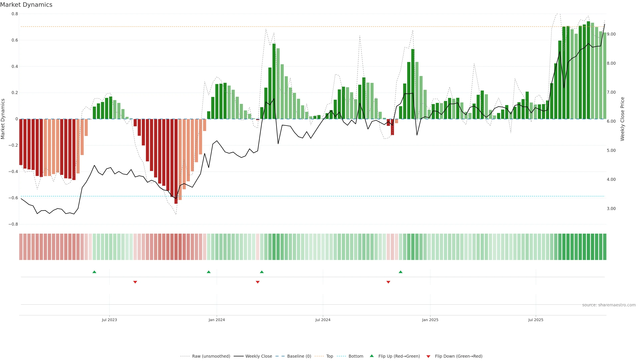Click the Weekly Close Price axis title

click(x=623, y=119)
